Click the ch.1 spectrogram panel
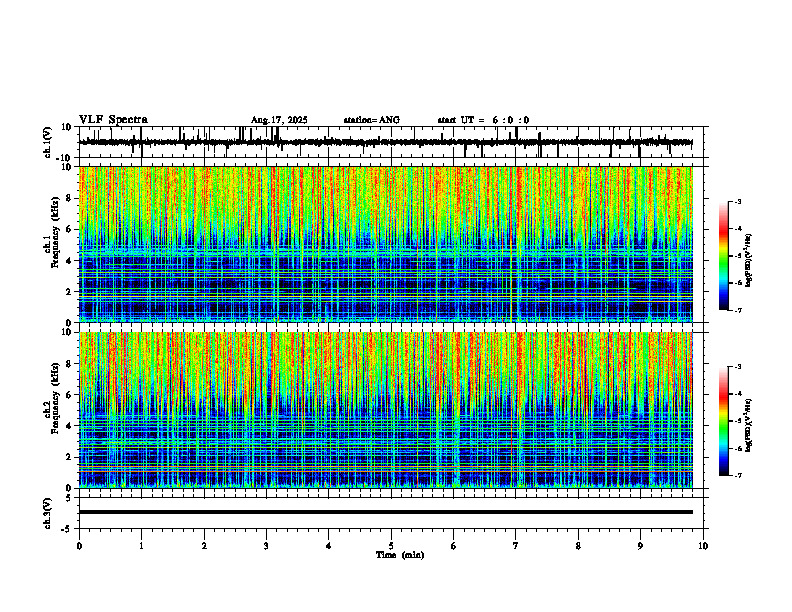The height and width of the screenshot is (612, 792). coord(385,244)
